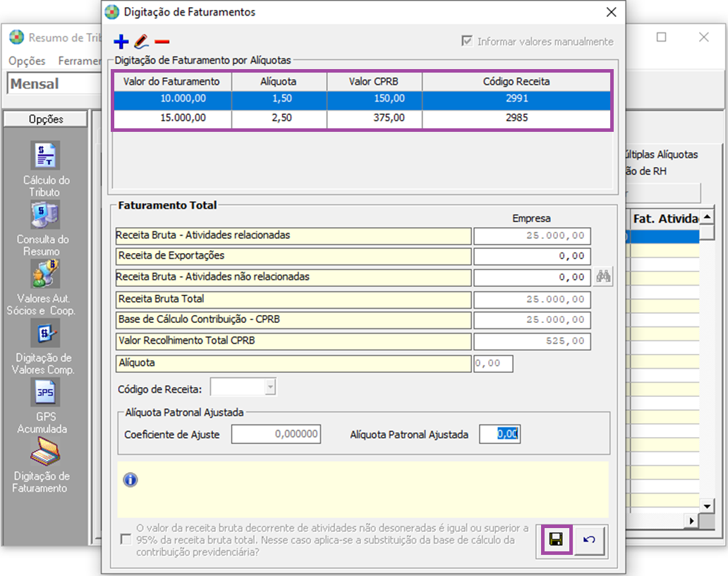
Task: Open Digitação de Valores Comp. icon
Action: pyautogui.click(x=45, y=333)
